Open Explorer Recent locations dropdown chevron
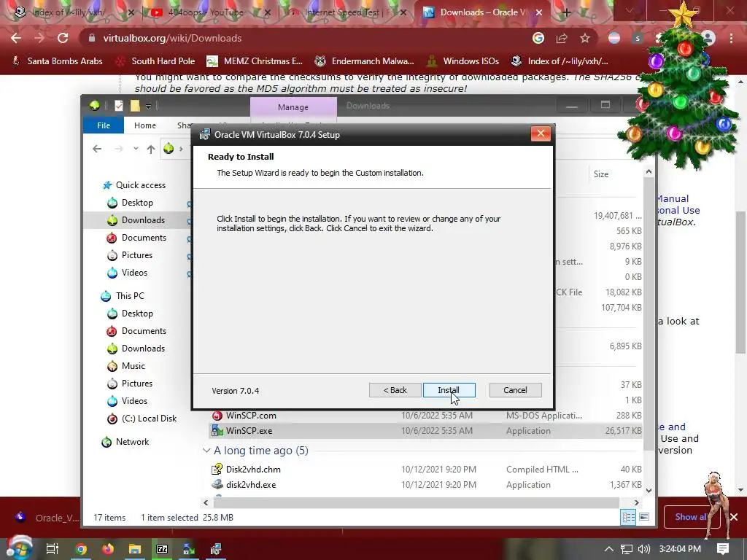The height and width of the screenshot is (560, 747). click(x=136, y=149)
